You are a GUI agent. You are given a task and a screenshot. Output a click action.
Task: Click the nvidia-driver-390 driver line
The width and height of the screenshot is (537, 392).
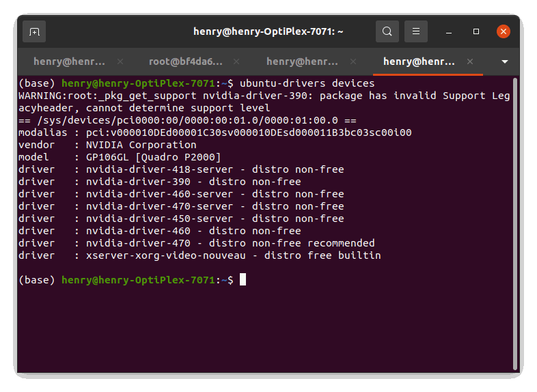coord(160,182)
